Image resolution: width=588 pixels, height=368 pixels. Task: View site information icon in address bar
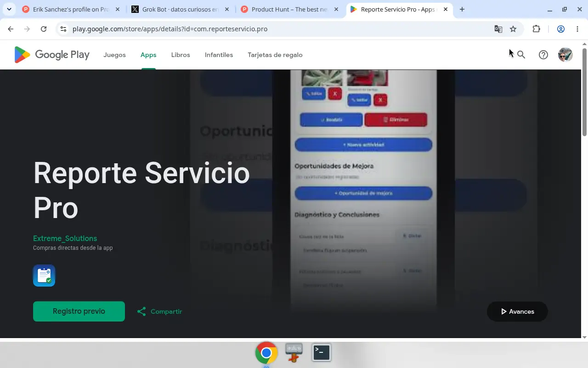click(63, 29)
